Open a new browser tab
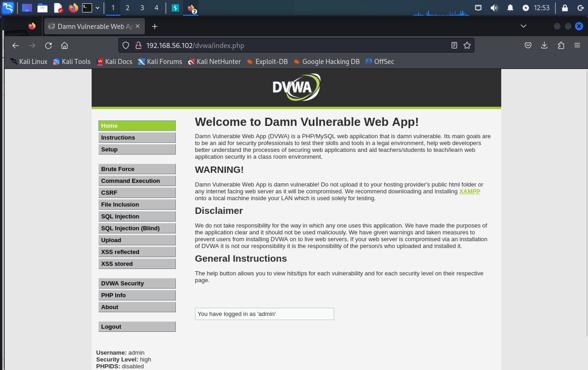Screen dimensions: 588x370 [155, 26]
